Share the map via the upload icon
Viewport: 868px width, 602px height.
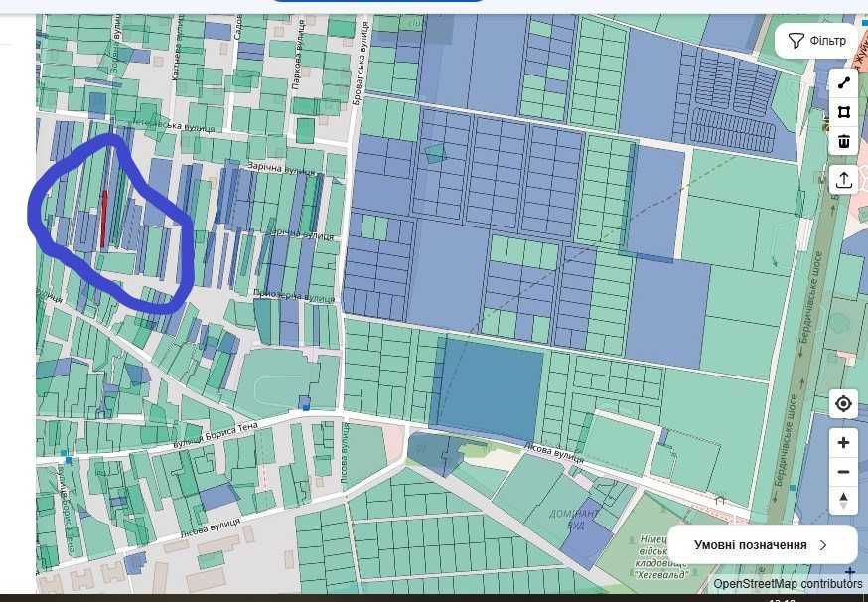[843, 180]
